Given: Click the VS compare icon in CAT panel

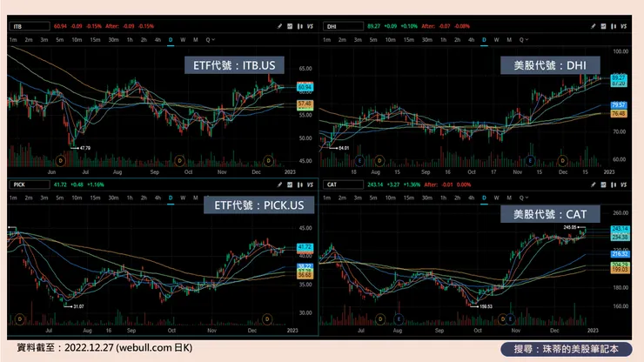Looking at the screenshot, I should tap(623, 184).
